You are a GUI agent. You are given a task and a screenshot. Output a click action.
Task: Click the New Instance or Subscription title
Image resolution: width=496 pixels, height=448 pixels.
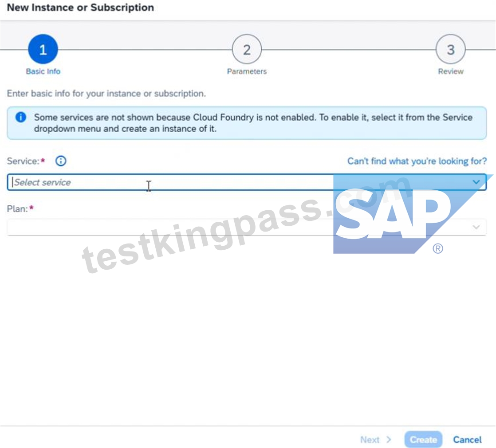pyautogui.click(x=80, y=7)
